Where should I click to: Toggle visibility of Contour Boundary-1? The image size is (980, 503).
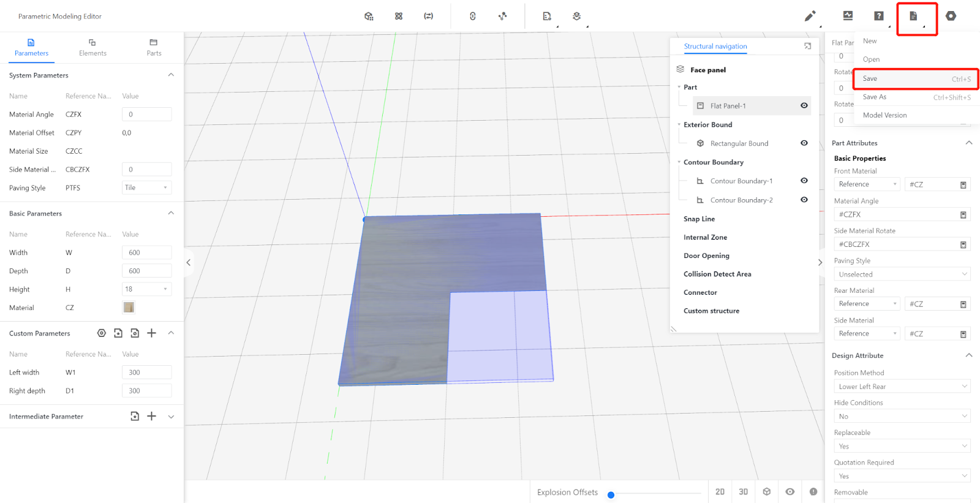click(x=804, y=181)
